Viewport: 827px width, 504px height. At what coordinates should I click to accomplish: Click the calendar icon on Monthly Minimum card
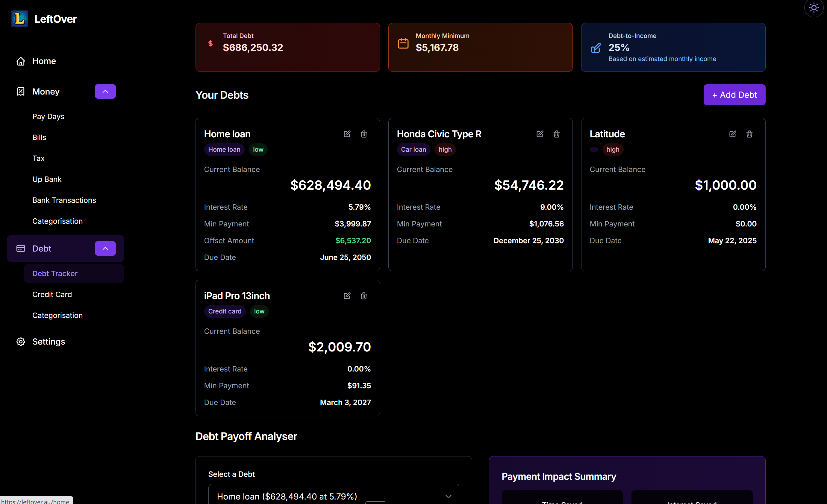(403, 43)
